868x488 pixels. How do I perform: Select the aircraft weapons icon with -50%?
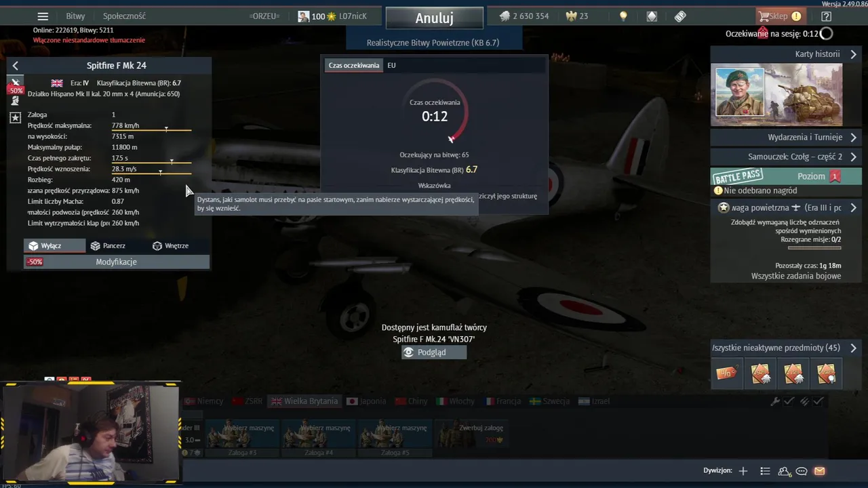(16, 85)
